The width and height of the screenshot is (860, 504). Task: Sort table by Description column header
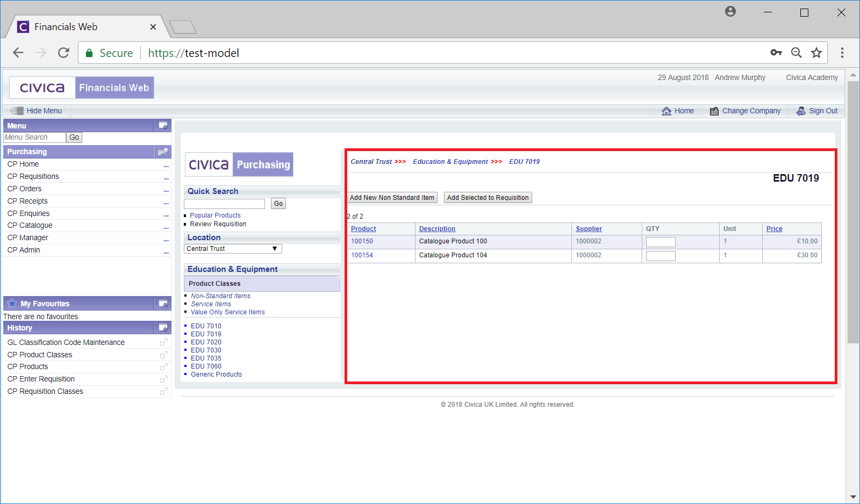coord(437,229)
